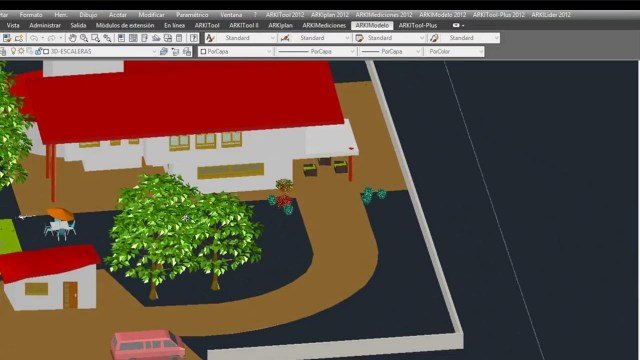Open the Paramétrico menu
640x360 pixels.
192,15
